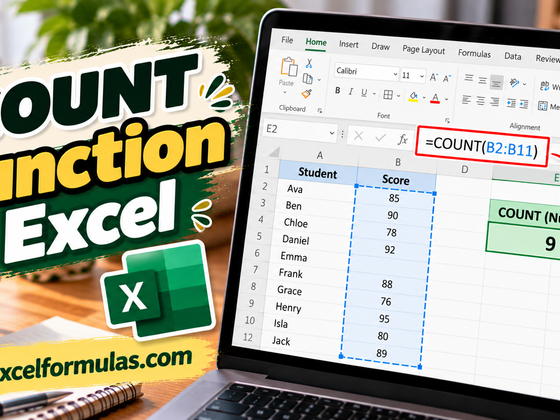Align text right
Viewport: 560px width, 420px height.
(x=495, y=102)
